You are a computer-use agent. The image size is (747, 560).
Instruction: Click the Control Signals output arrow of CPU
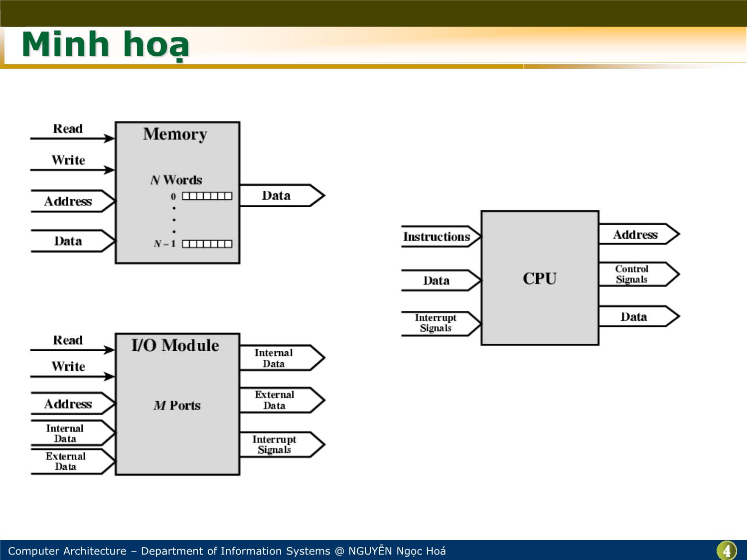[x=639, y=274]
